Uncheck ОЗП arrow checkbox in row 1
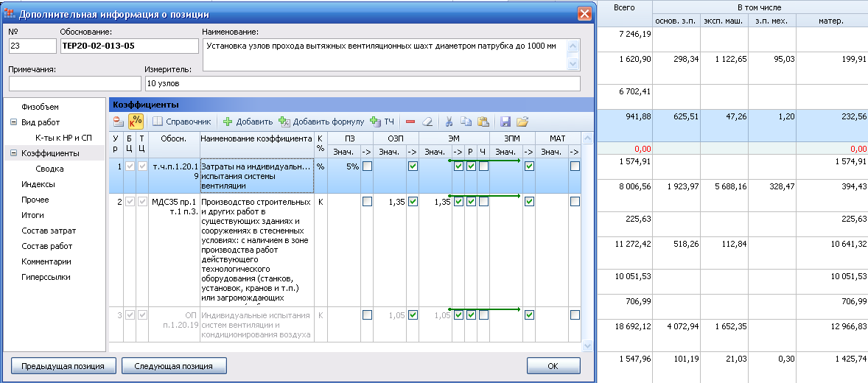This screenshot has width=868, height=383. click(413, 166)
